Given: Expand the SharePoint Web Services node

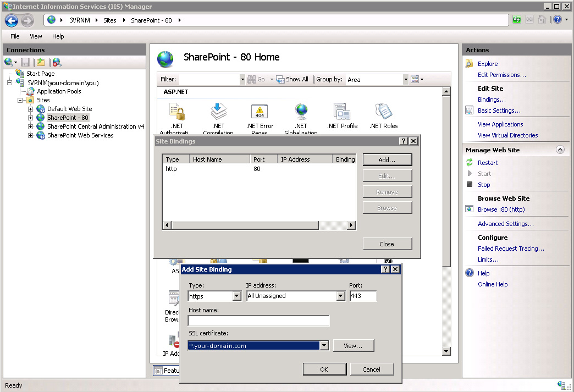Looking at the screenshot, I should pos(30,135).
